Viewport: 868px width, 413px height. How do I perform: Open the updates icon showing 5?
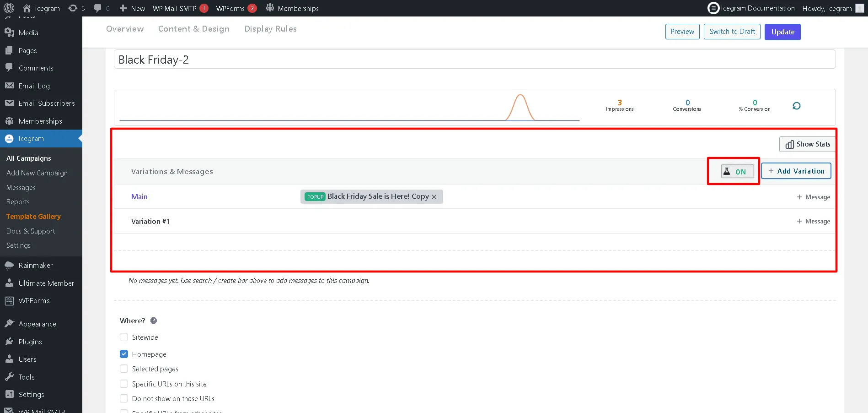(x=76, y=8)
